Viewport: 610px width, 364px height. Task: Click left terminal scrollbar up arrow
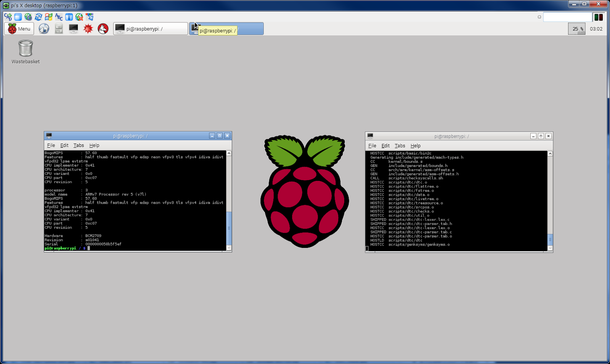coord(229,153)
